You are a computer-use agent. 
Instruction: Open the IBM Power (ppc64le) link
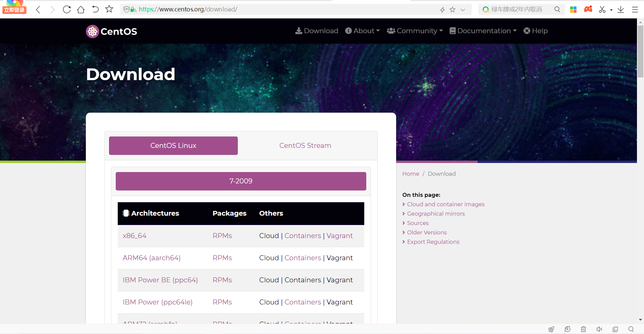(x=158, y=302)
